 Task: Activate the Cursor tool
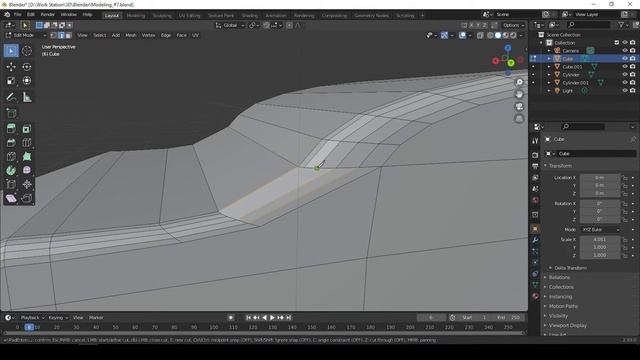click(x=27, y=51)
